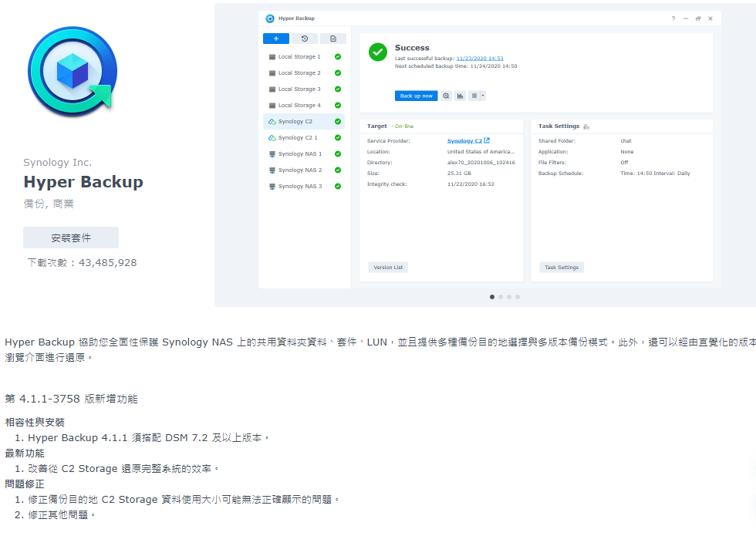756x536 pixels.
Task: Click the help question mark icon
Action: pyautogui.click(x=673, y=19)
